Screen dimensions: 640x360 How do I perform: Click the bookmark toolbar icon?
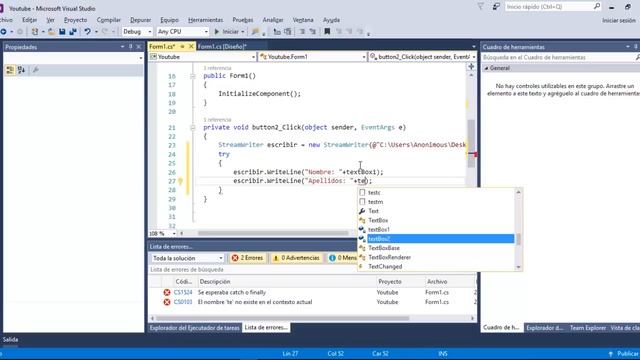click(327, 31)
